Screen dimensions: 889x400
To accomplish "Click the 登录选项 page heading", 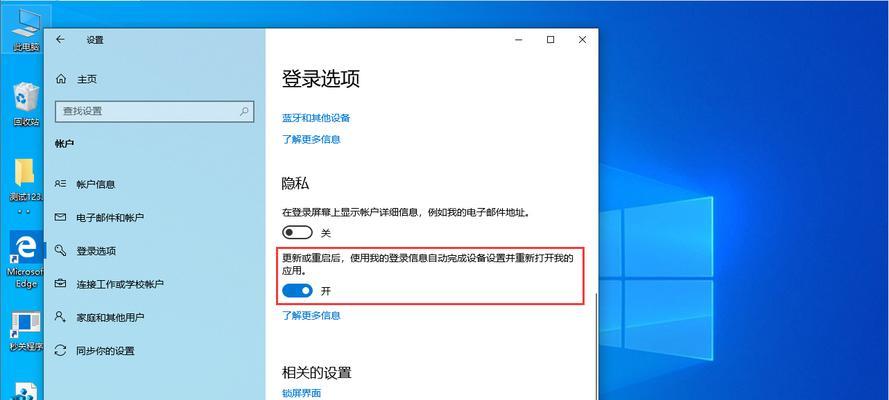I will pos(321,79).
